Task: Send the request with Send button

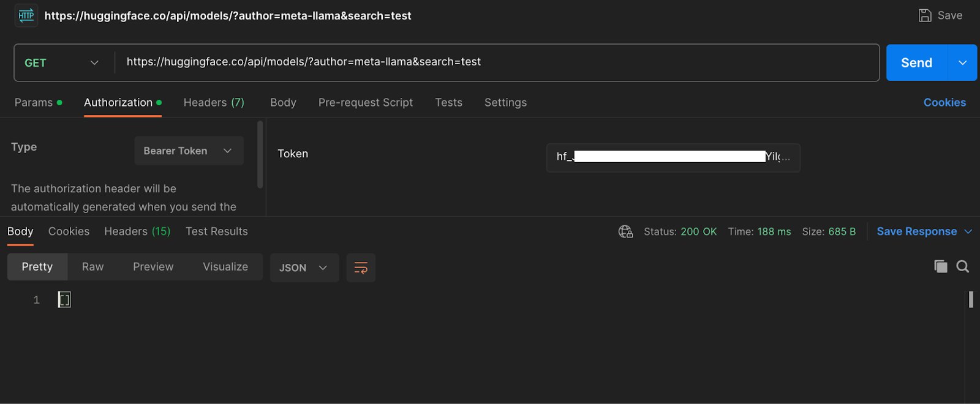Action: (x=916, y=62)
